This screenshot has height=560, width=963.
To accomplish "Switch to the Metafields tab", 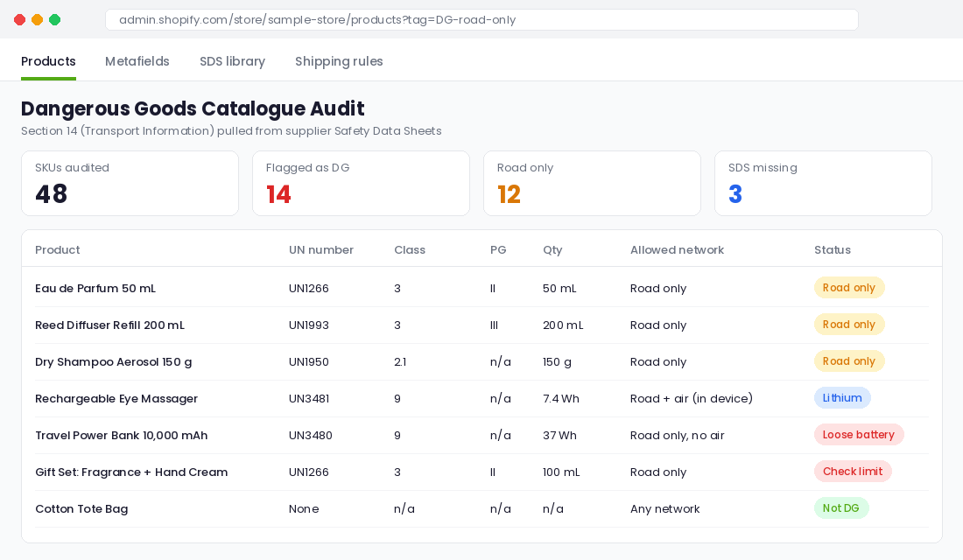I will 137,61.
